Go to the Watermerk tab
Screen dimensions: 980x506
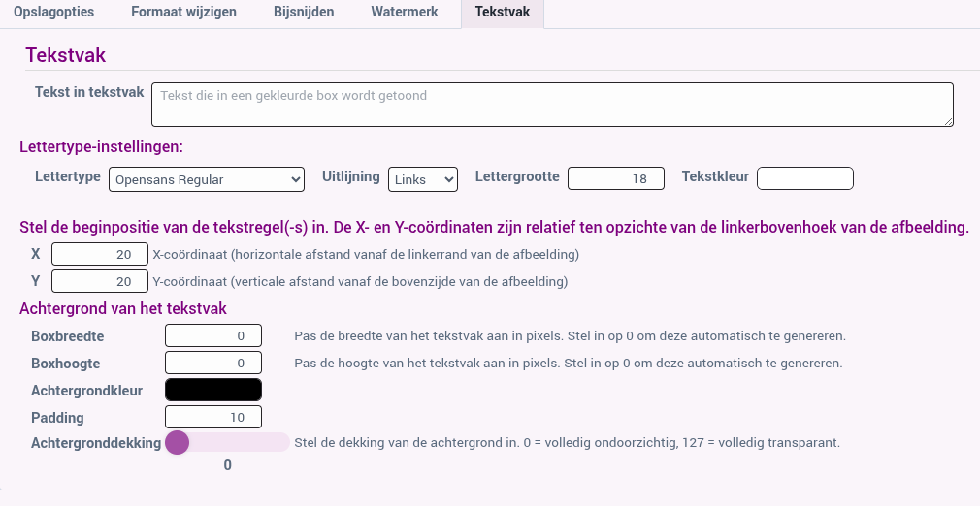coord(405,12)
